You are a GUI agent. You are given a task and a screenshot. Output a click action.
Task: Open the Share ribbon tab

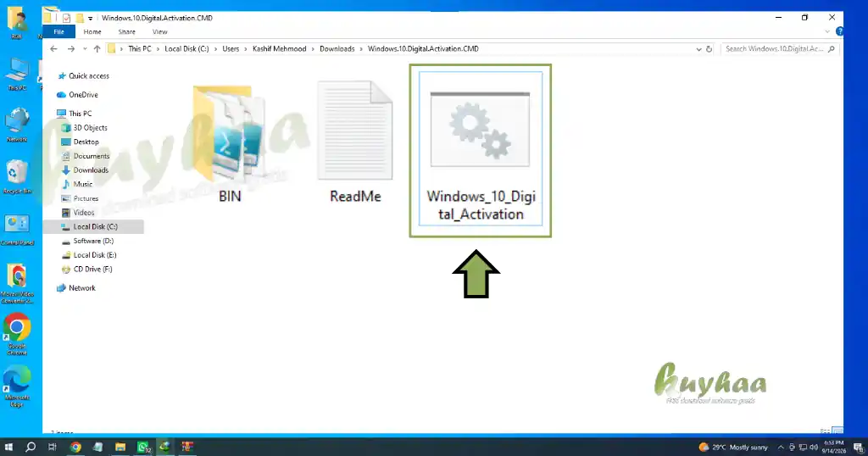click(x=127, y=31)
